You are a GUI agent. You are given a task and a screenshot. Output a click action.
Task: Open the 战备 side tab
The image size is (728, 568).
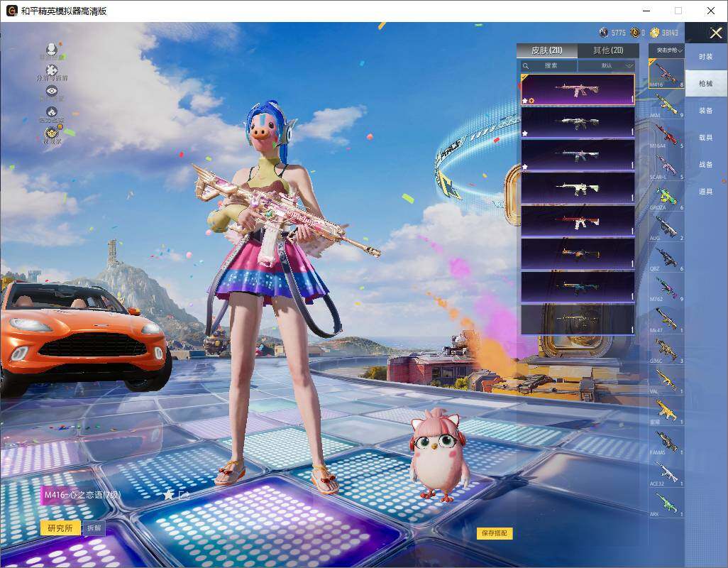point(706,165)
